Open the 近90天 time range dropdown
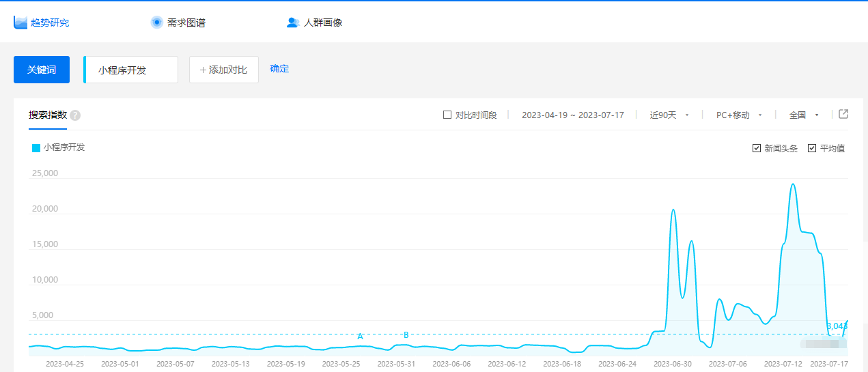The height and width of the screenshot is (372, 868). coord(669,115)
